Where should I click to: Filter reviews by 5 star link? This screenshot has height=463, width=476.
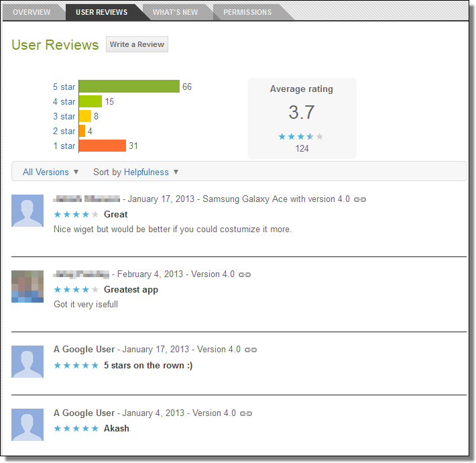(x=64, y=87)
